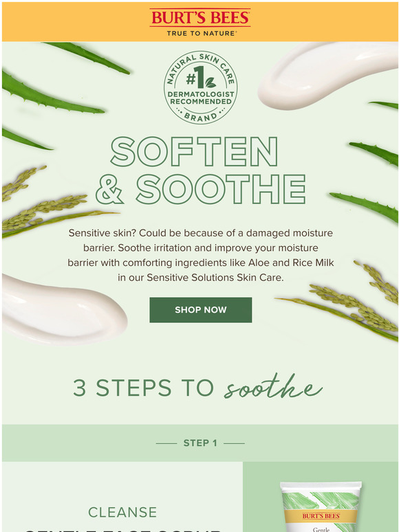This screenshot has width=399, height=532.
Task: Click the Soften & Soothe headline
Action: click(200, 170)
